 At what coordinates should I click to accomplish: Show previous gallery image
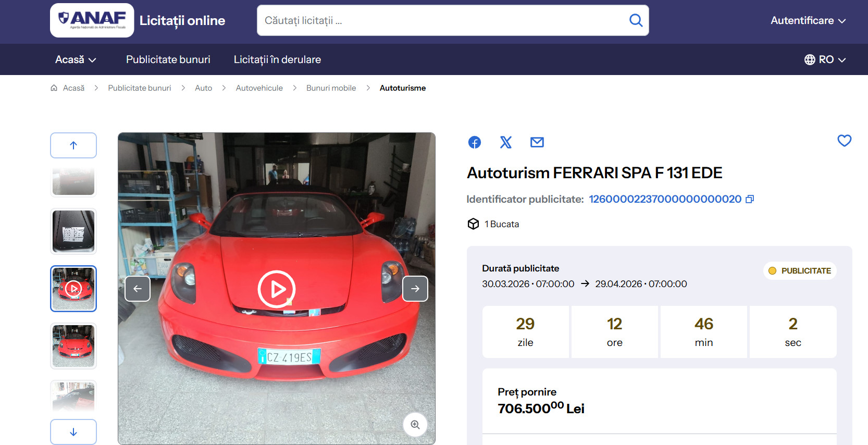pos(138,289)
